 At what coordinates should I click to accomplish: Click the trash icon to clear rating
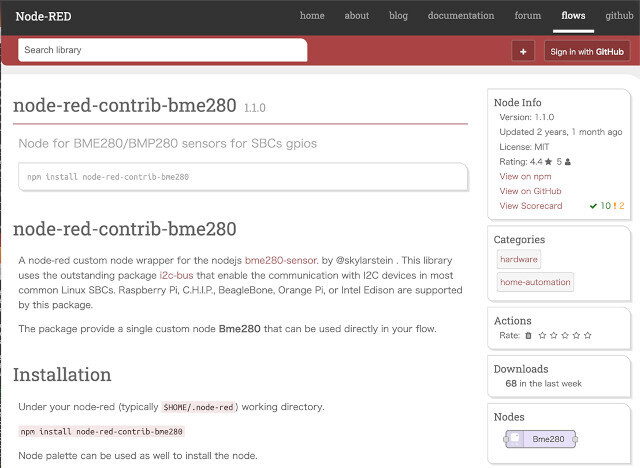528,335
